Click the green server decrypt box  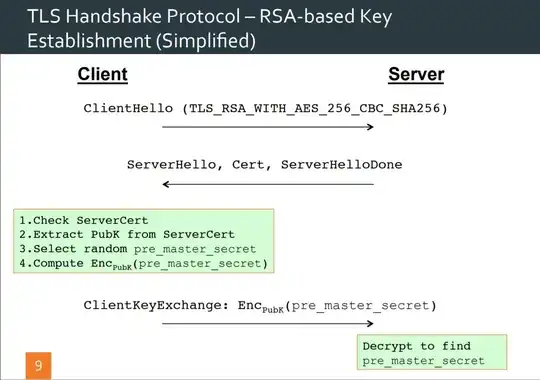(x=432, y=352)
